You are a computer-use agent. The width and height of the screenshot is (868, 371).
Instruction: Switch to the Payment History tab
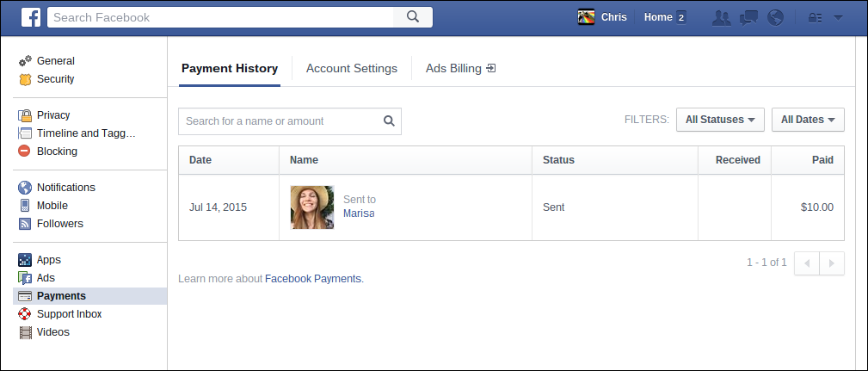(230, 69)
